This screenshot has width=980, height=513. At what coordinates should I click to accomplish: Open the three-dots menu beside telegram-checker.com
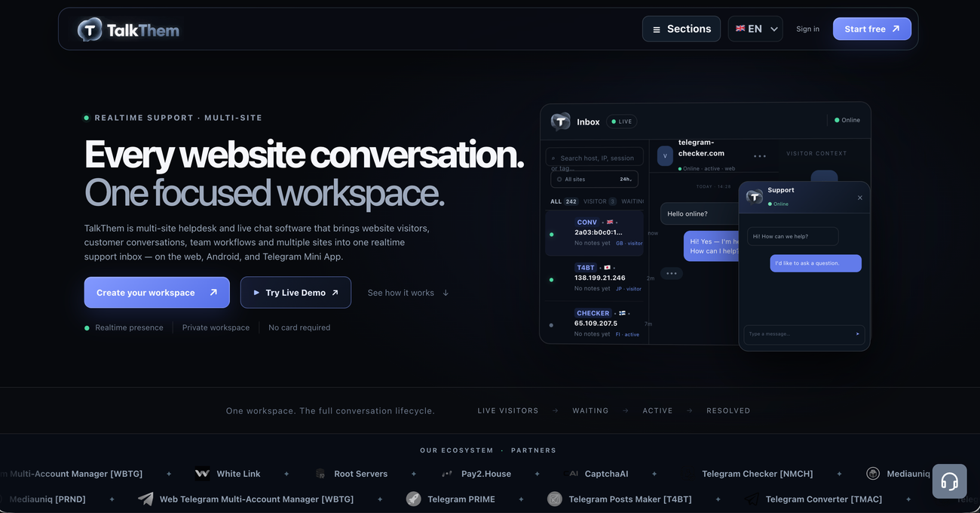(x=760, y=156)
